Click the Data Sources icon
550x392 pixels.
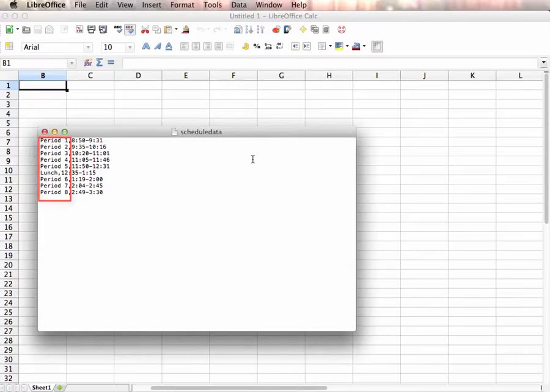(x=326, y=29)
